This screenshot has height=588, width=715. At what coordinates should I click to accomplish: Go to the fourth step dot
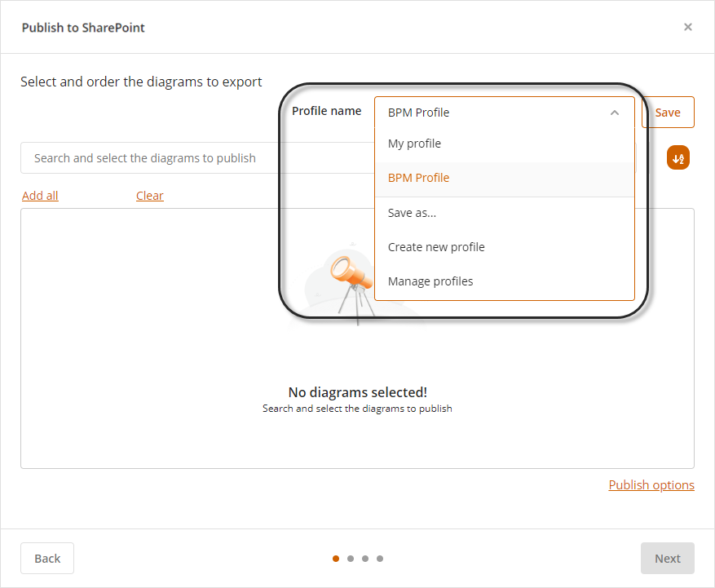380,559
